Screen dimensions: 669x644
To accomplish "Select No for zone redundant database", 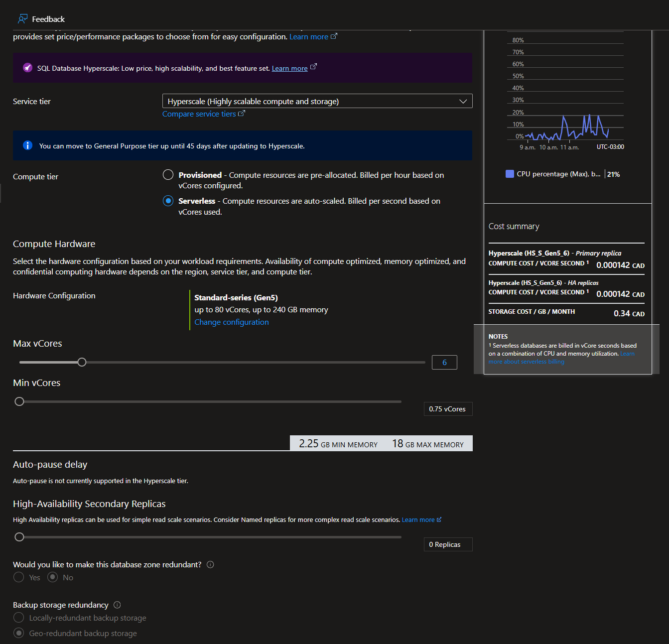I will point(53,577).
